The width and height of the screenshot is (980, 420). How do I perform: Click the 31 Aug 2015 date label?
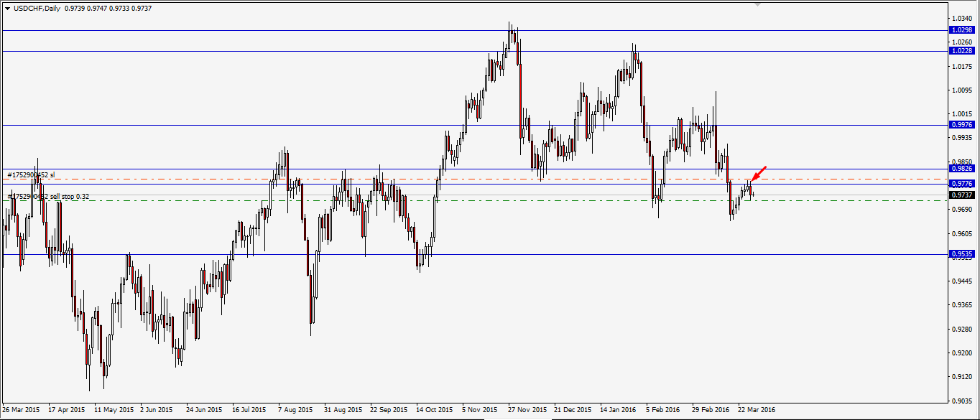click(343, 410)
